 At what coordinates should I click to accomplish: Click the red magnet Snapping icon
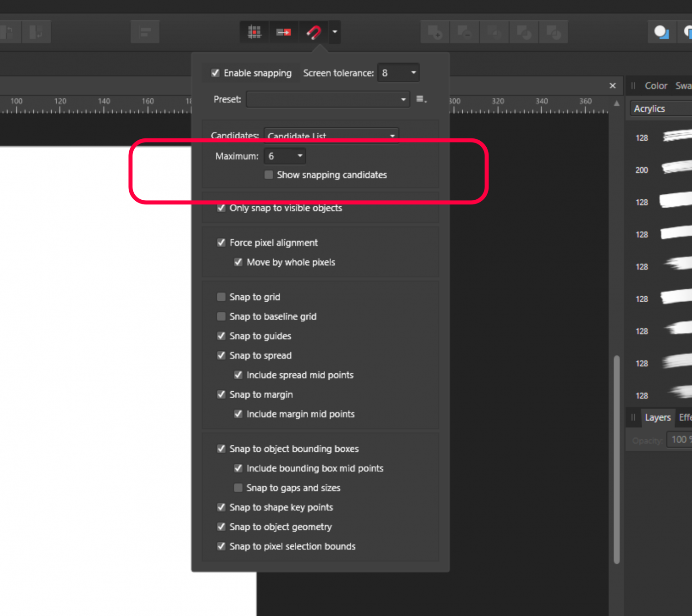point(314,32)
